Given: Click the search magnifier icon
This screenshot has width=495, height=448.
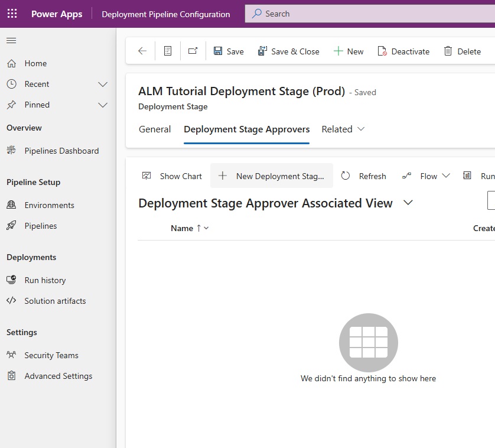Looking at the screenshot, I should click(256, 14).
